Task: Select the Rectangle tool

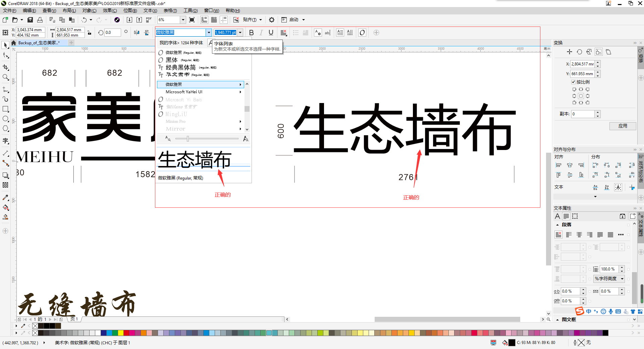Action: pyautogui.click(x=5, y=109)
